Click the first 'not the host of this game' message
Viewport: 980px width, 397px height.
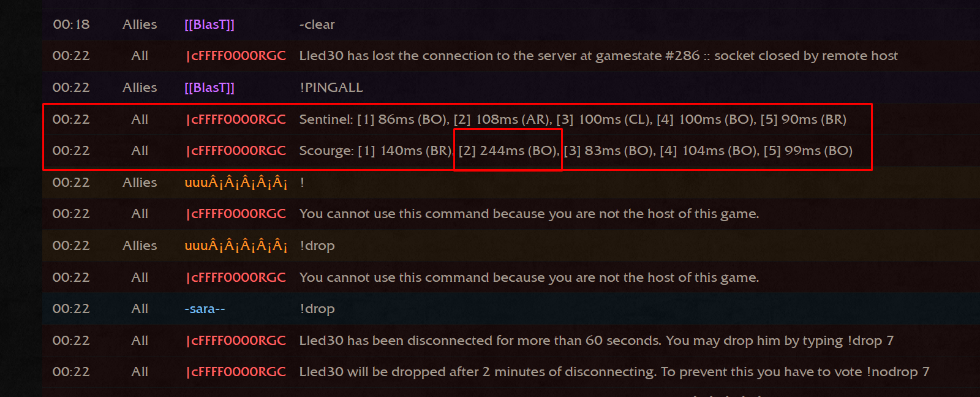529,214
